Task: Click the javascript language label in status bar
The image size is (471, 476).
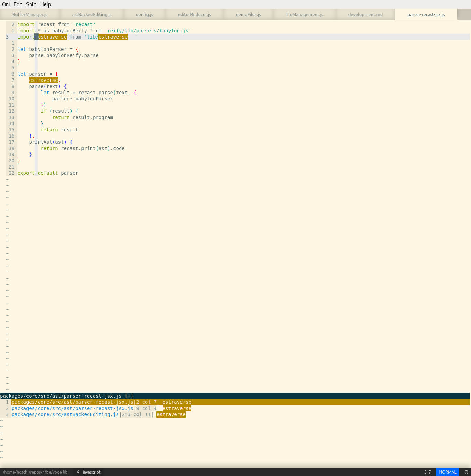Action: [x=91, y=472]
